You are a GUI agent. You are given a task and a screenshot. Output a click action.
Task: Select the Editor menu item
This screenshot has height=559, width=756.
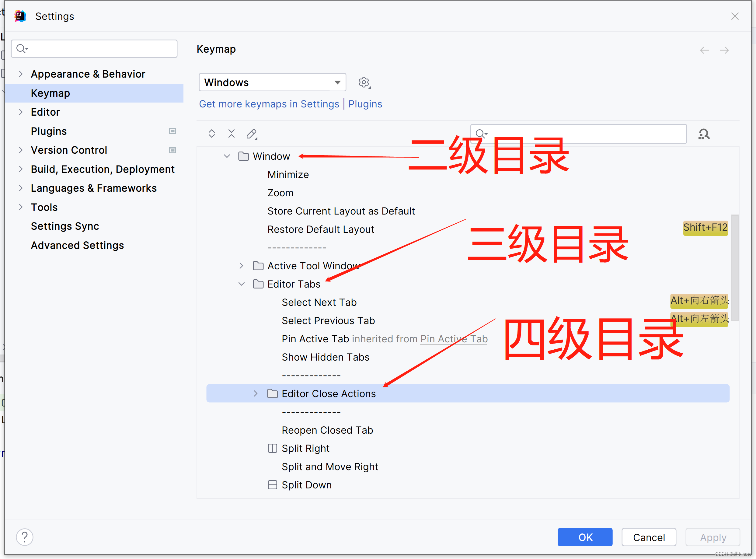click(45, 112)
